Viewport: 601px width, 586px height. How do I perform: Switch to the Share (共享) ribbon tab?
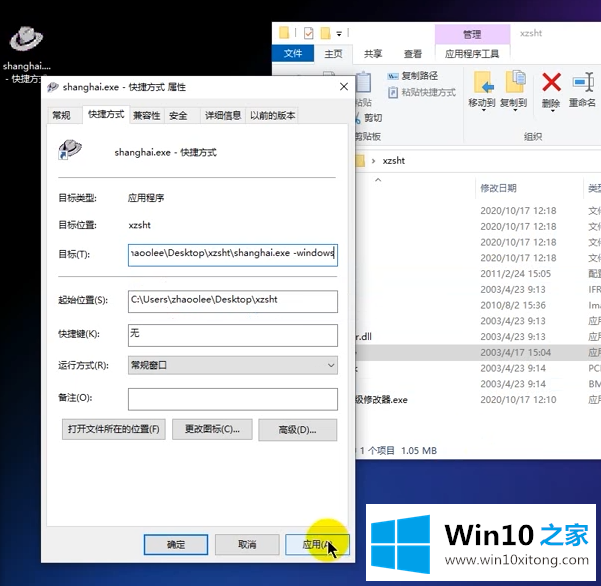[x=373, y=54]
